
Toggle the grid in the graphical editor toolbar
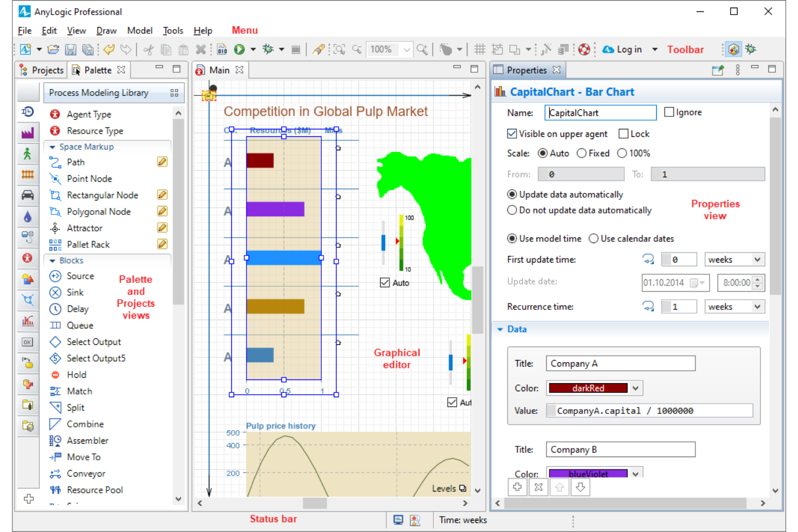point(479,49)
